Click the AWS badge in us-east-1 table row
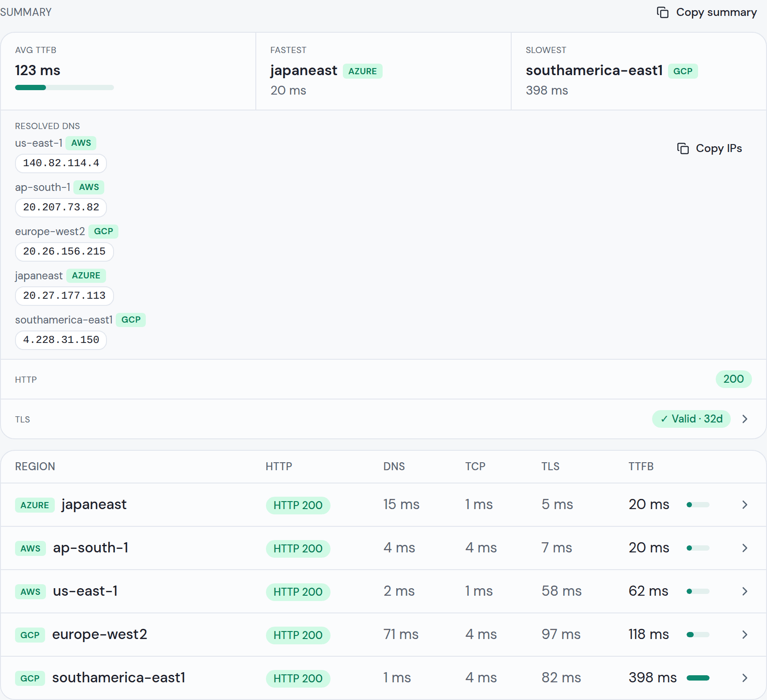767x700 pixels. (x=30, y=592)
